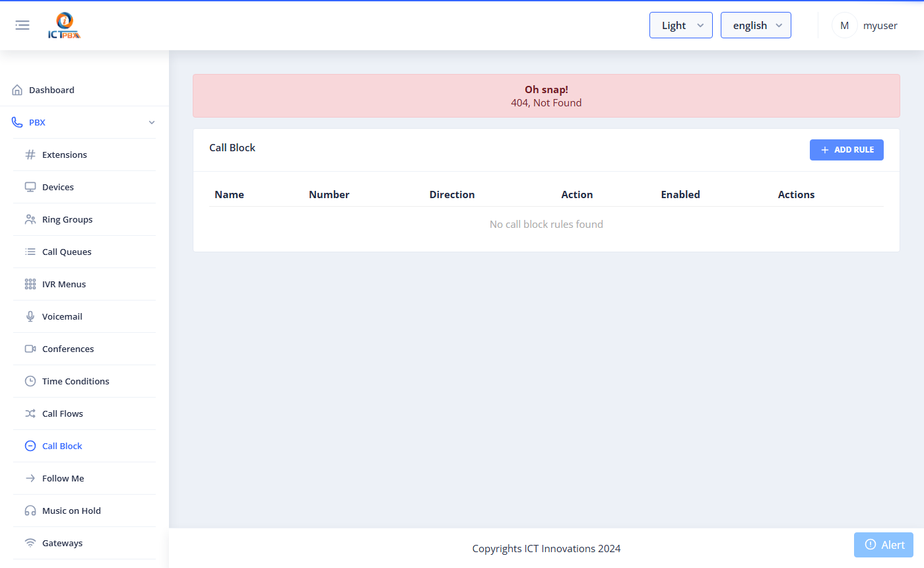Screen dimensions: 924x568
Task: Click the IVR Menus keypad icon
Action: (30, 284)
